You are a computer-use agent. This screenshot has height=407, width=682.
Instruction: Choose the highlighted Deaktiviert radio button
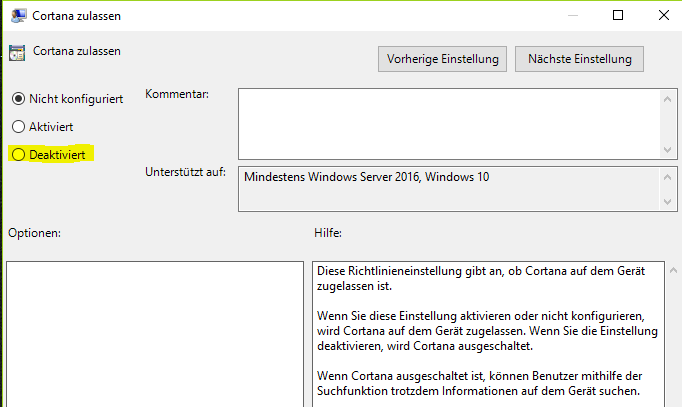point(17,155)
